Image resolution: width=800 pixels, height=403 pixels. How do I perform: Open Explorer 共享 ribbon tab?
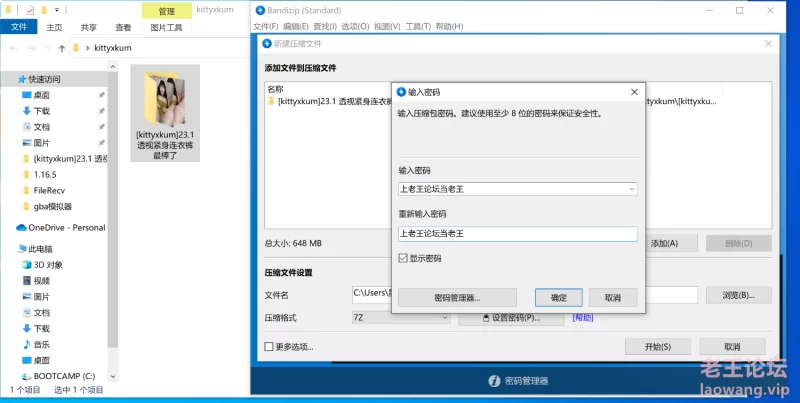[89, 28]
